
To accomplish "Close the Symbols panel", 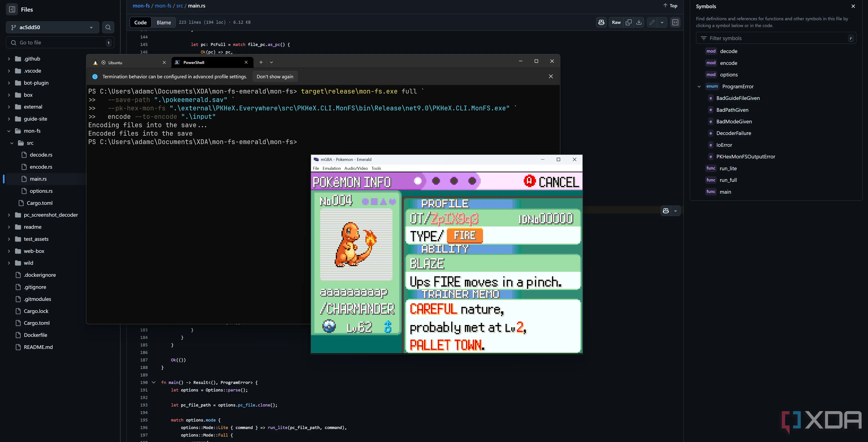I will [x=853, y=6].
